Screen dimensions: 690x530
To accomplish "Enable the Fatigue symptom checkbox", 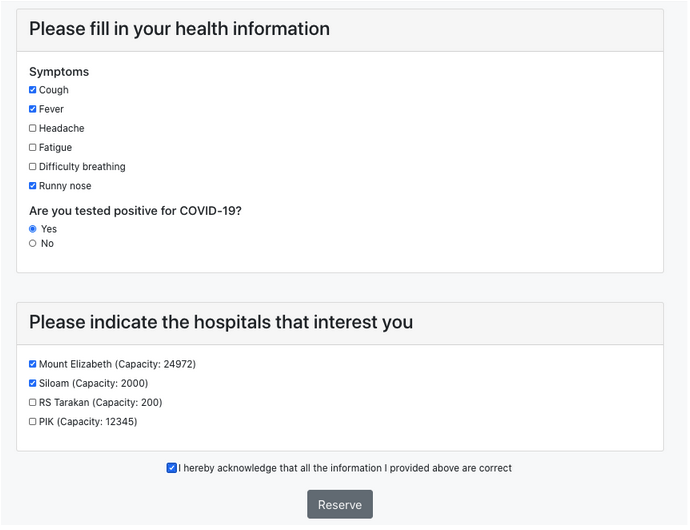I will [33, 147].
